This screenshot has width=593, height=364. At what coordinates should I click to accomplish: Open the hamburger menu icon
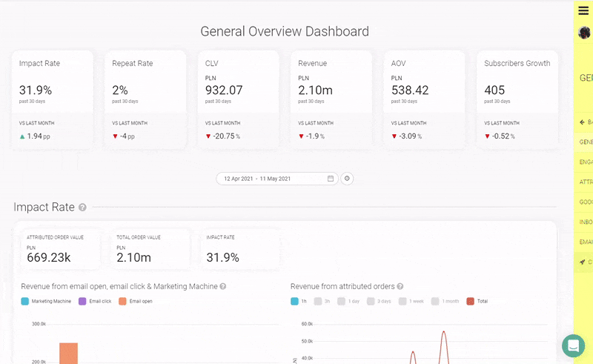(x=583, y=10)
